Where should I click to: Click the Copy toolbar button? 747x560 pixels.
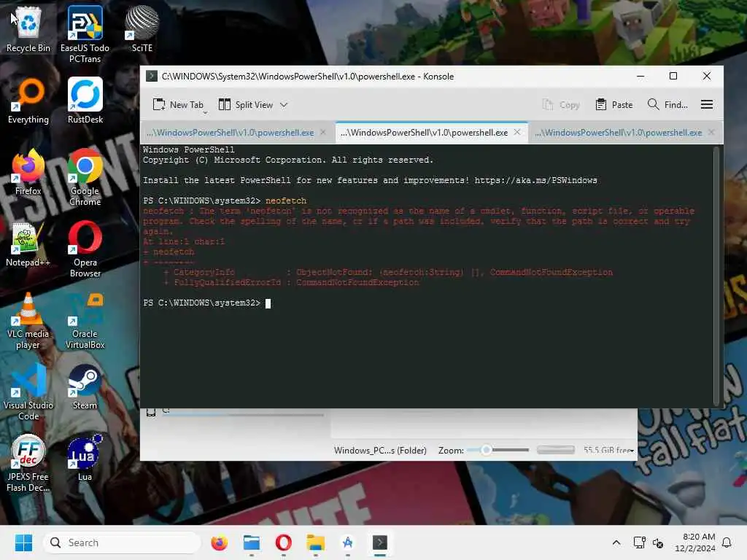561,105
